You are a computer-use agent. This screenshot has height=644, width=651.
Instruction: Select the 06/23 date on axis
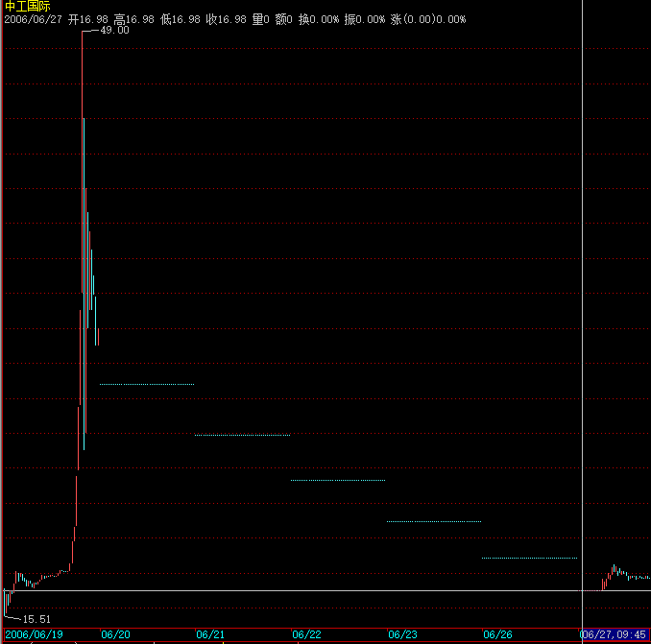[x=402, y=634]
